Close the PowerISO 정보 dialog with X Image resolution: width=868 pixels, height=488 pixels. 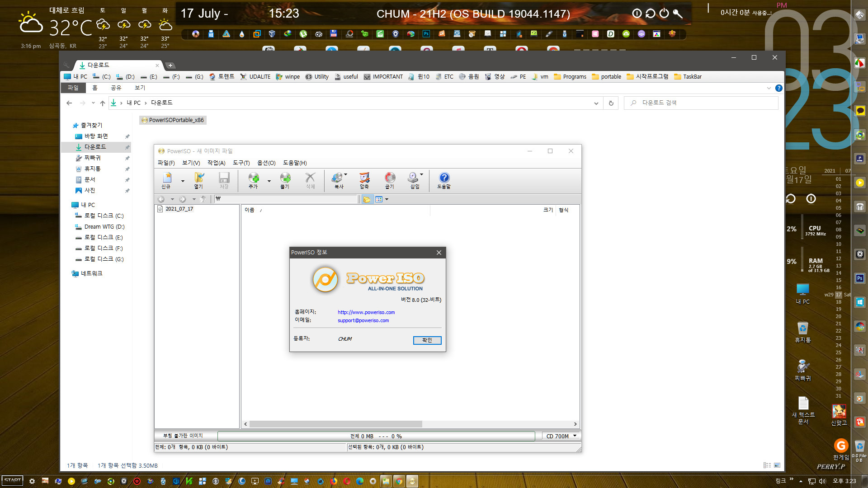(439, 253)
